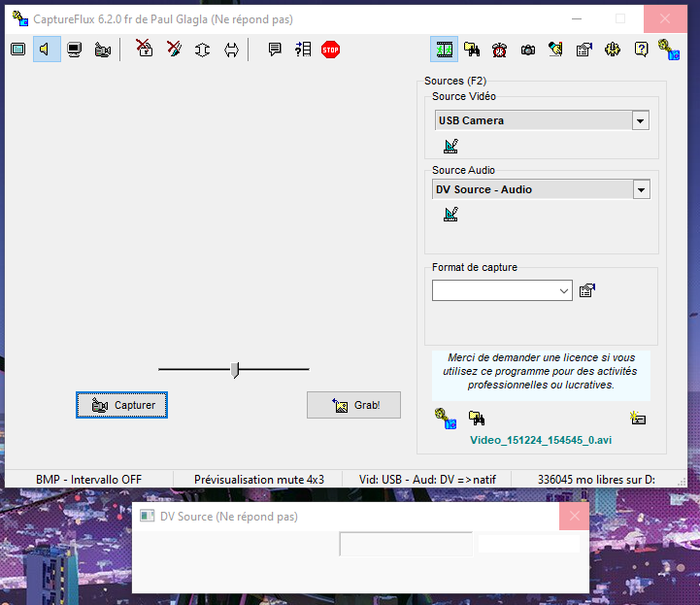Viewport: 700px width, 605px height.
Task: Click the red STOP sign icon
Action: pyautogui.click(x=330, y=50)
